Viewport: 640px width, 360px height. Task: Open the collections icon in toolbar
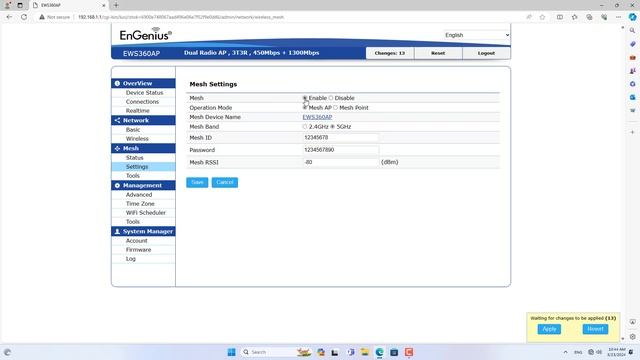(x=589, y=17)
